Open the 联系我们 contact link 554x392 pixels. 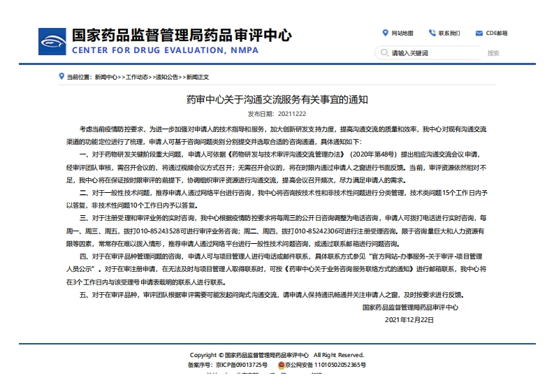pos(449,33)
